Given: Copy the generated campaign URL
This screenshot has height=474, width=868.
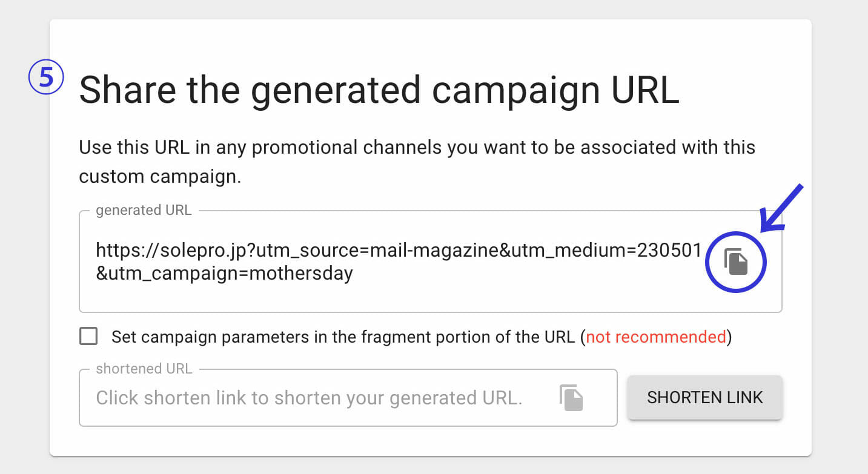Looking at the screenshot, I should pyautogui.click(x=737, y=263).
